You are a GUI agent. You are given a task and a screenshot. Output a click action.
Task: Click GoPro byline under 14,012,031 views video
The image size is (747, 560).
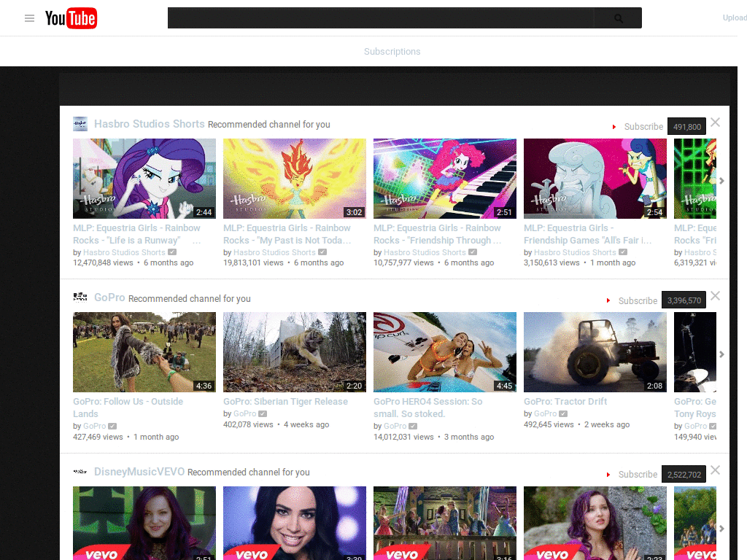click(x=395, y=426)
